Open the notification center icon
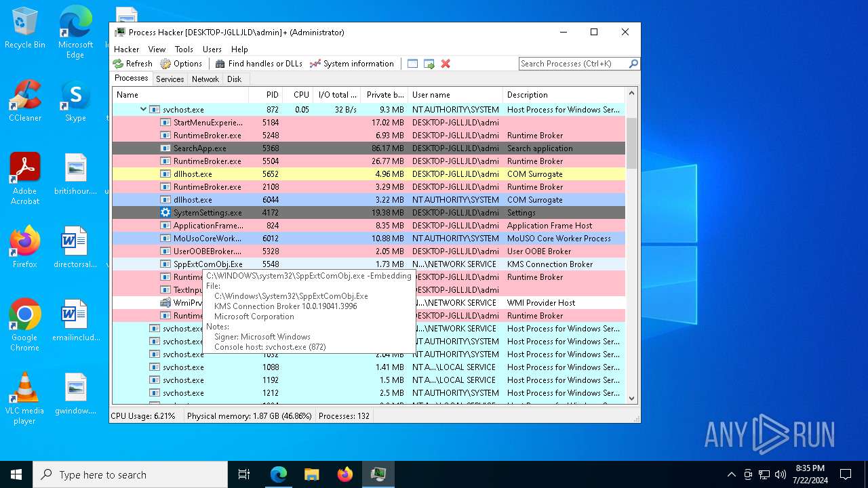The height and width of the screenshot is (488, 868). pos(846,474)
